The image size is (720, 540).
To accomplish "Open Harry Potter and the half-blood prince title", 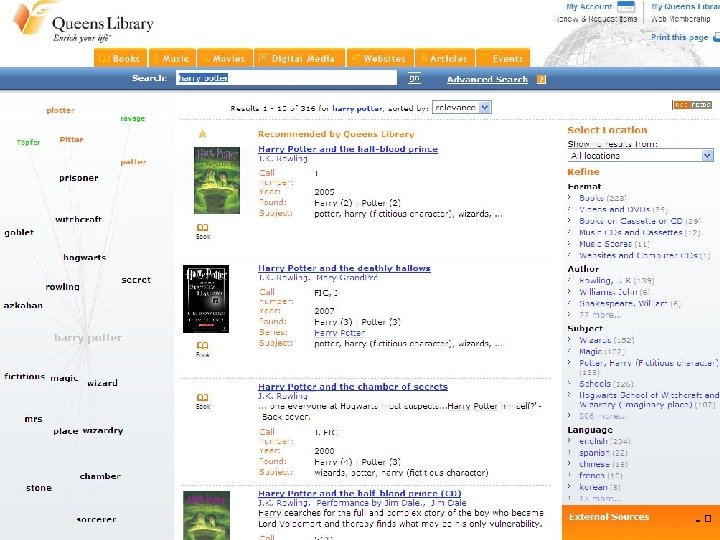I will coord(348,149).
